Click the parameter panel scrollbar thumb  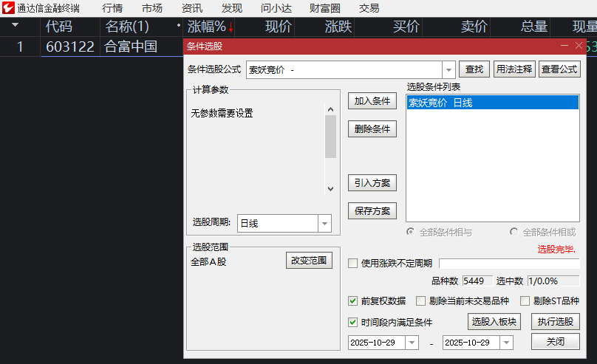pyautogui.click(x=330, y=137)
